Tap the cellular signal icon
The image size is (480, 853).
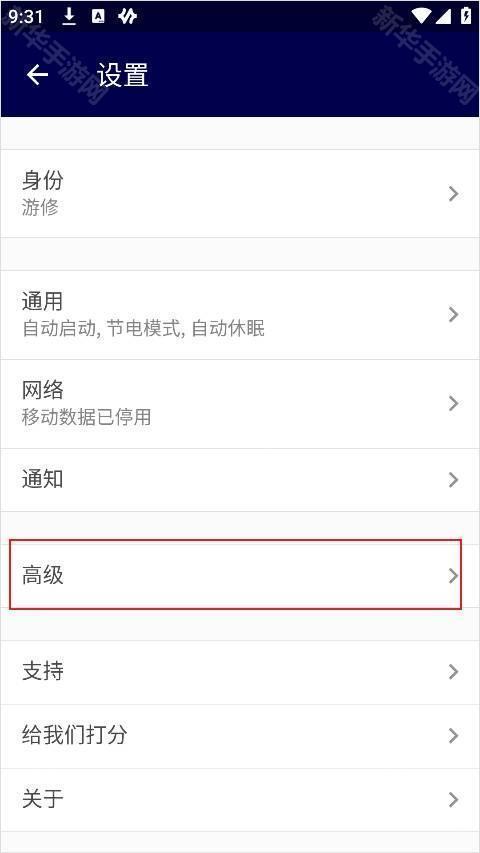pyautogui.click(x=444, y=16)
